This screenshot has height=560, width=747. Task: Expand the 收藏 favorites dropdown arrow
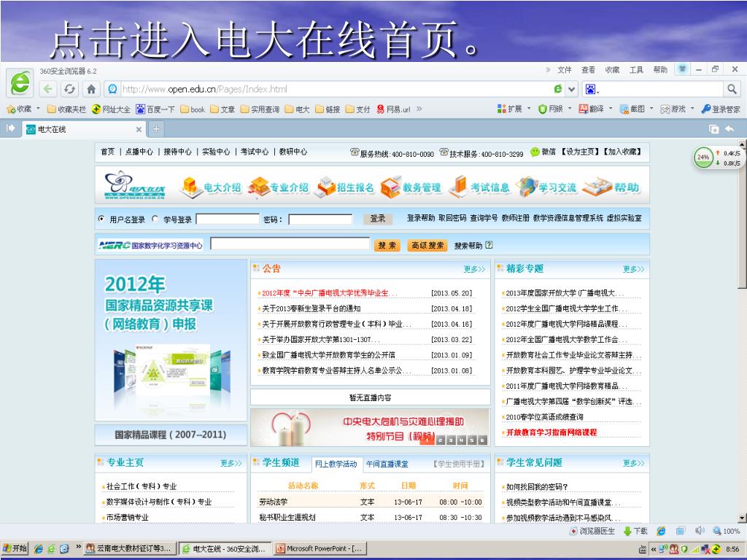(x=38, y=109)
